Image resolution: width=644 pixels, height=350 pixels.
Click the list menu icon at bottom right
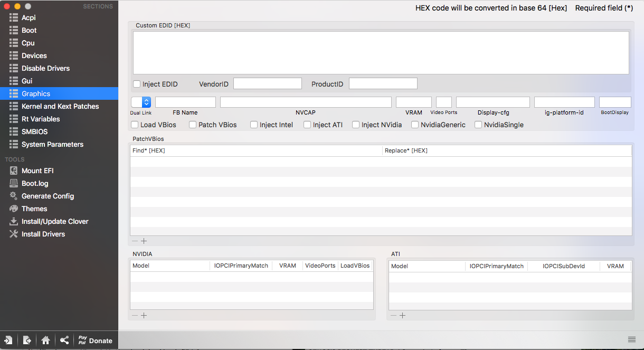632,339
